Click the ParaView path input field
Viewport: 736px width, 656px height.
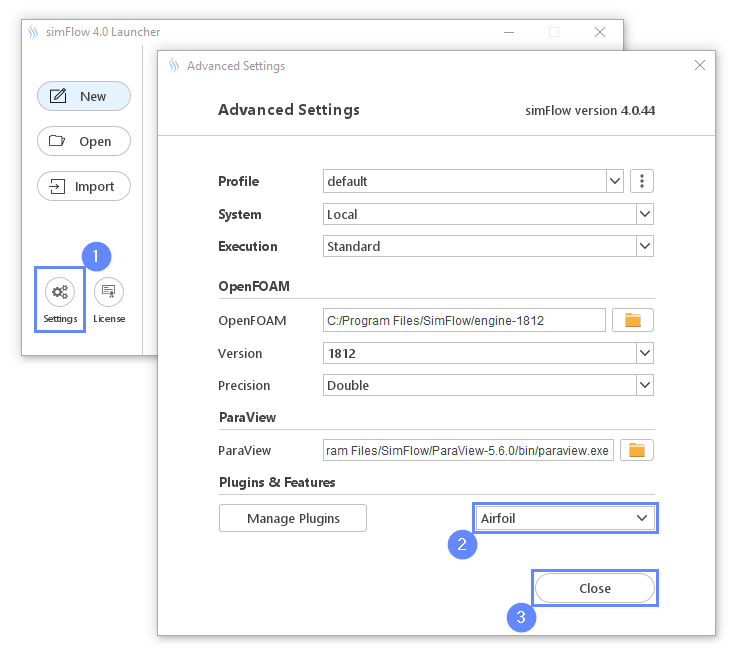(x=468, y=450)
